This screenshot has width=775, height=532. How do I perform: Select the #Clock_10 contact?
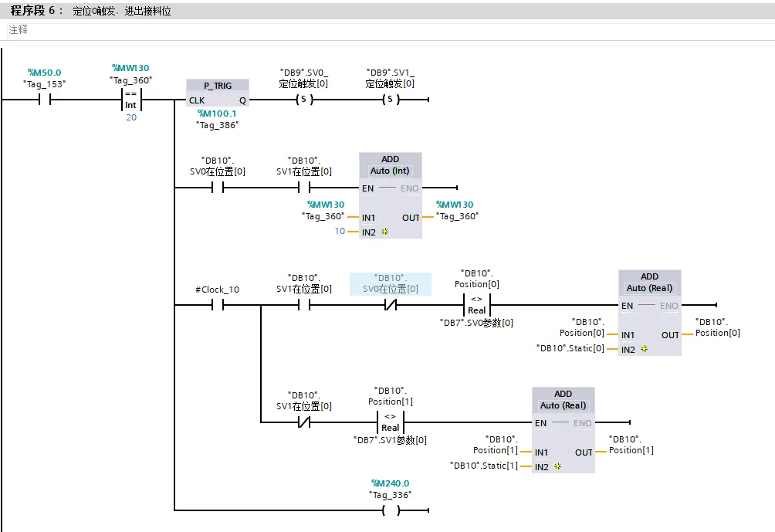tap(218, 305)
